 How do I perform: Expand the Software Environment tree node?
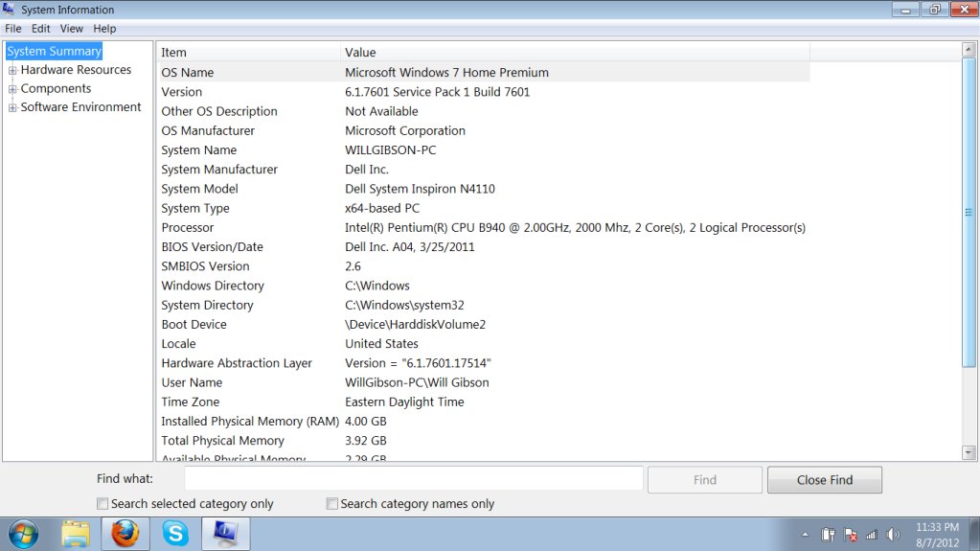[x=11, y=107]
